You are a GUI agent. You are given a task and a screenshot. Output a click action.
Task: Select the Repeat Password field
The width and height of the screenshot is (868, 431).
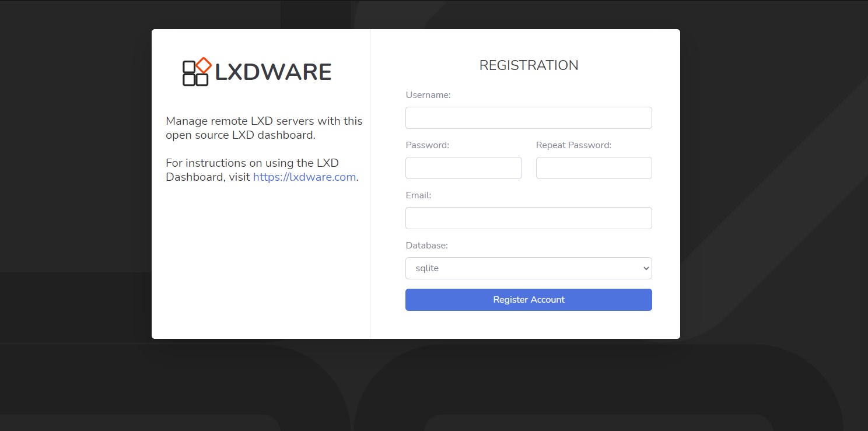tap(593, 168)
